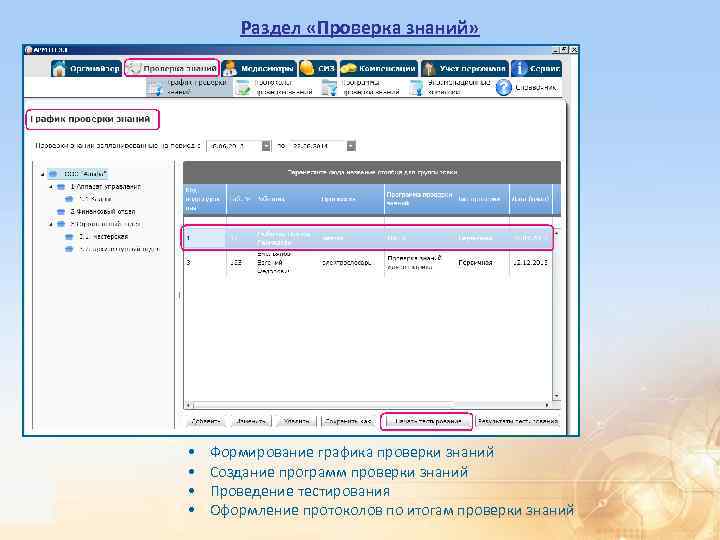Open Программы проверки знаний toolbar item
This screenshot has width=720, height=540.
pyautogui.click(x=361, y=87)
